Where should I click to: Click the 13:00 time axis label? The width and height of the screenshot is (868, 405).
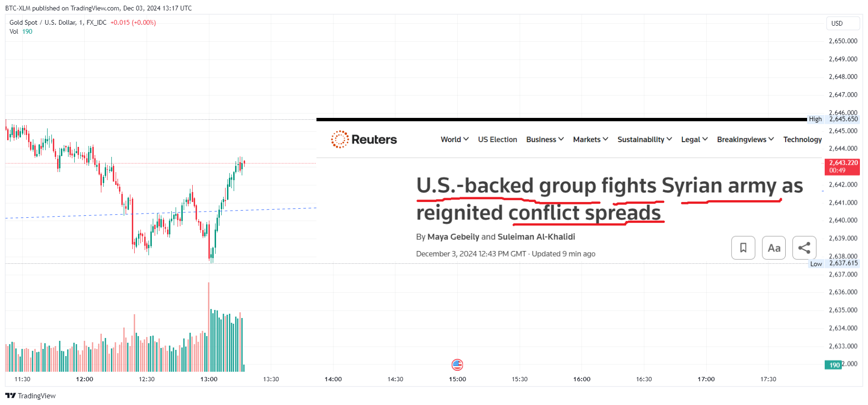pos(209,379)
